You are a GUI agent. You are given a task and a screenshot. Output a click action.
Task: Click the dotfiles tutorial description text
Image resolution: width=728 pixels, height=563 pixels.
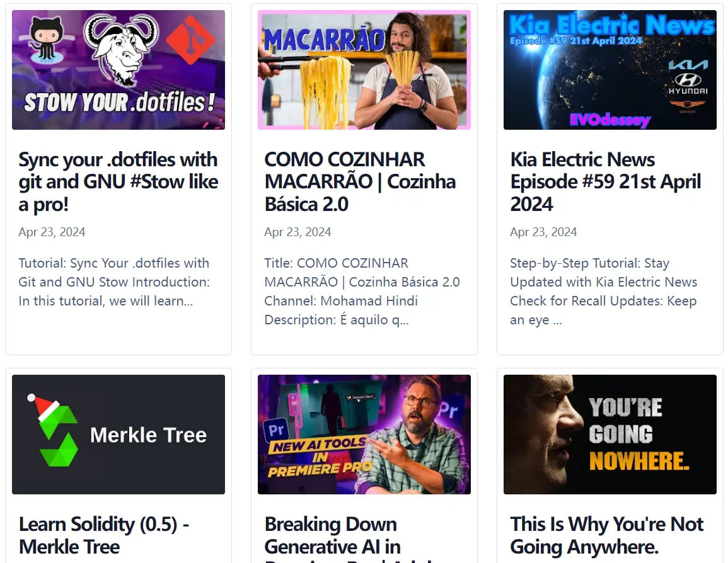[114, 282]
